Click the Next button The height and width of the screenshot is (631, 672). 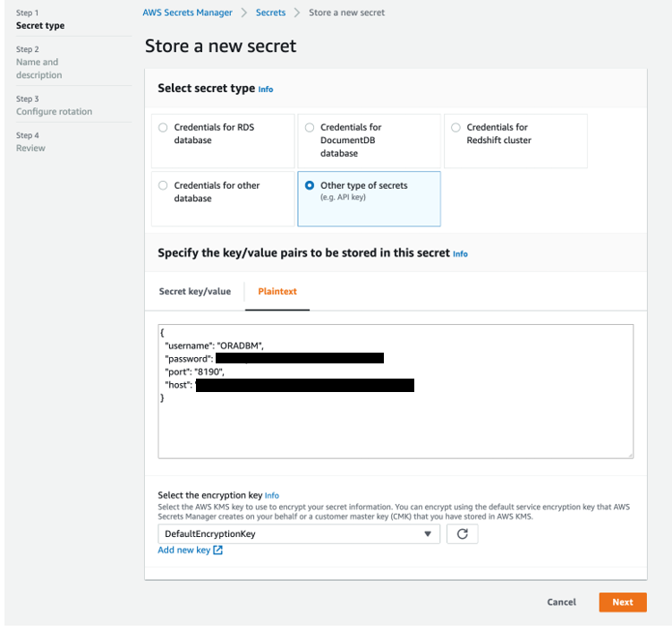(622, 602)
